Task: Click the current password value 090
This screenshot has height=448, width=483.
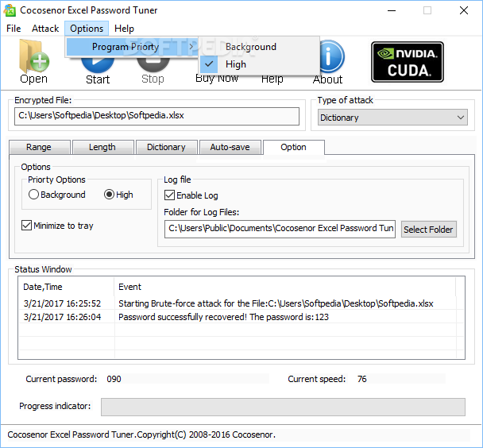Action: pyautogui.click(x=114, y=379)
